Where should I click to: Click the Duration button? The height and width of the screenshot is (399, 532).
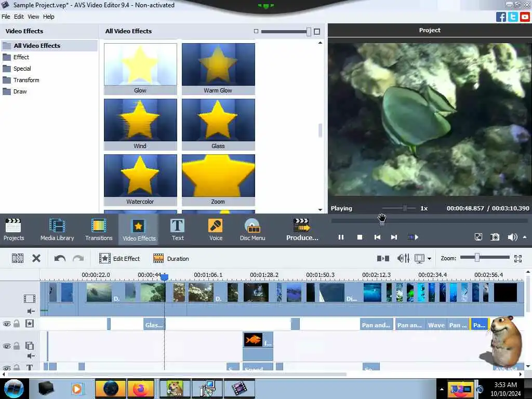pyautogui.click(x=170, y=259)
